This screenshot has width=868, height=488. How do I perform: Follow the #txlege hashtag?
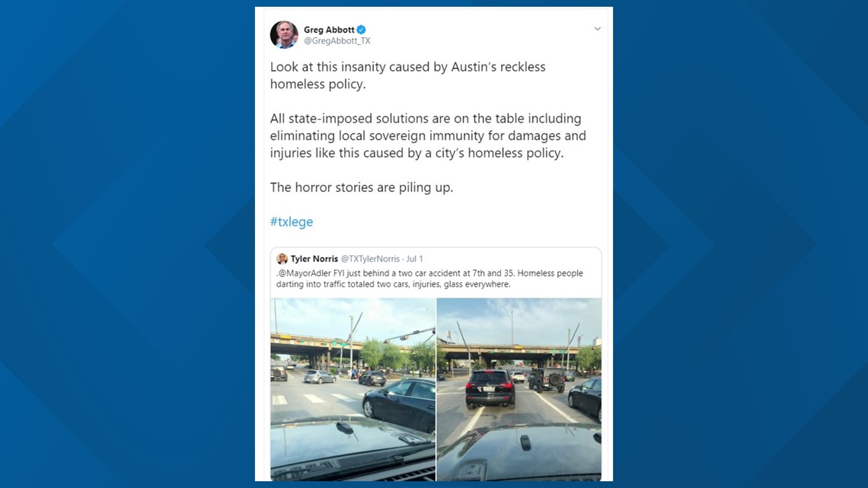click(x=292, y=222)
